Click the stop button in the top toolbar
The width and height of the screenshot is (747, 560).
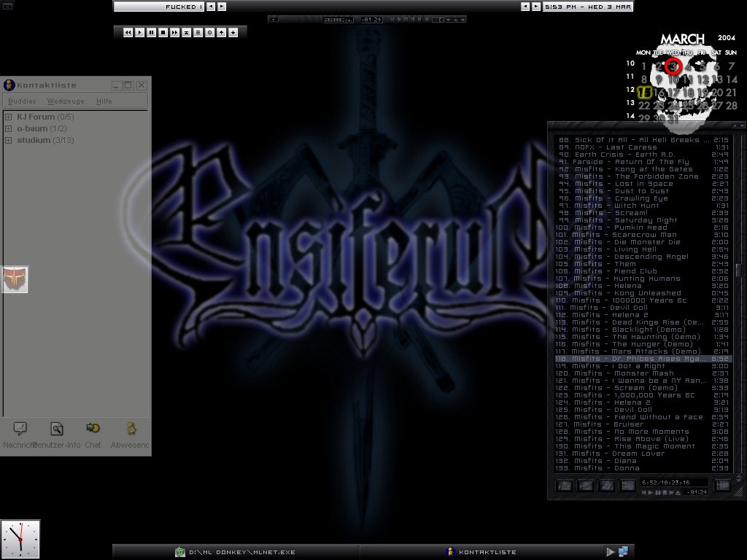[163, 32]
